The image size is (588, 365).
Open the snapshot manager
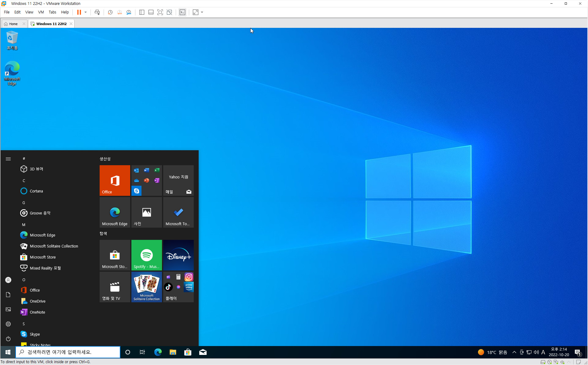129,12
